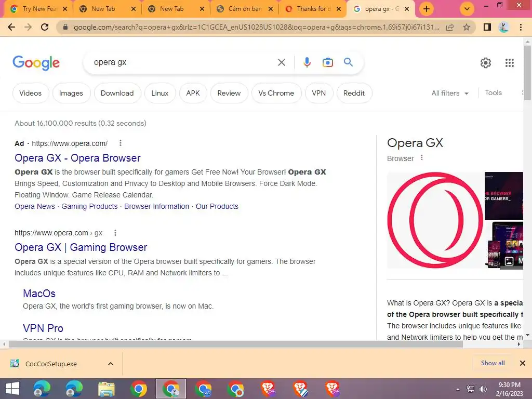This screenshot has width=532, height=399.
Task: Select the VPN filter chip
Action: click(318, 93)
